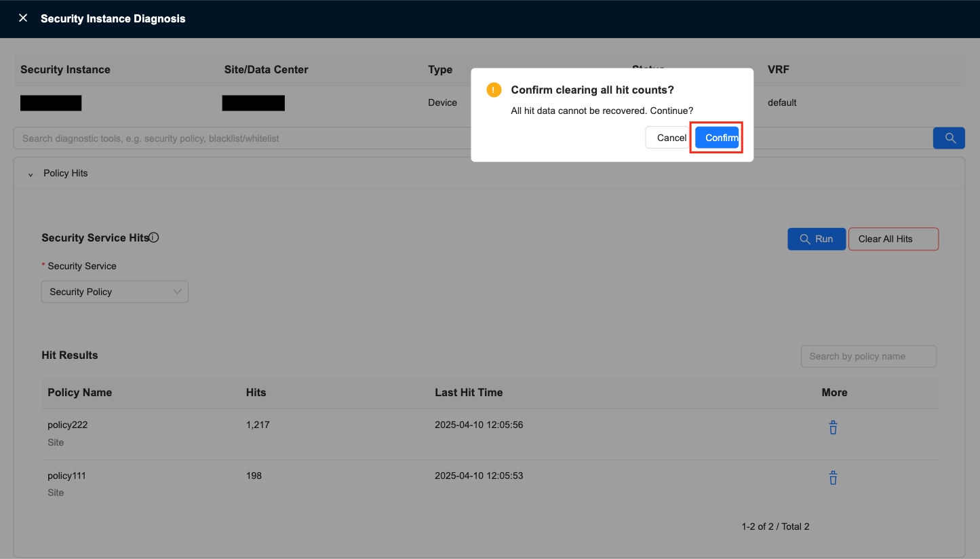Click the Clear All Hits button
Viewport: 980px width, 559px height.
click(x=893, y=239)
